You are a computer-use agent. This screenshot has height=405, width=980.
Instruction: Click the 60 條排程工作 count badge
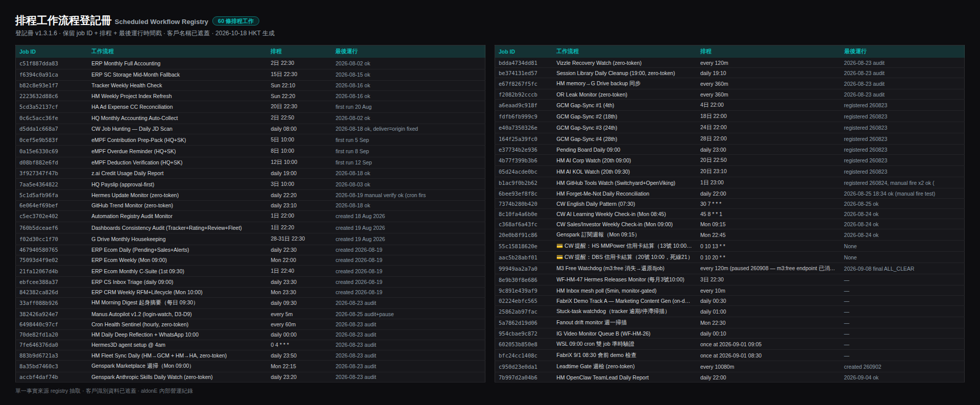pyautogui.click(x=236, y=21)
